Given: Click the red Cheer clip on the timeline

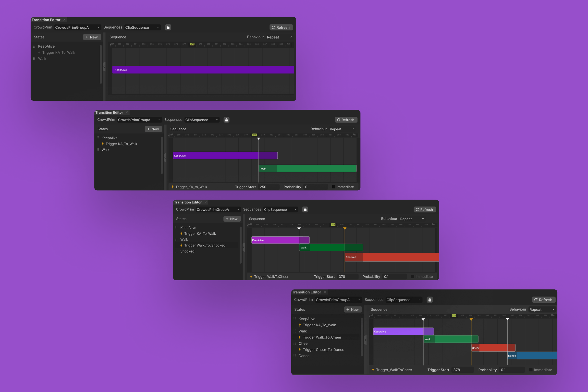Looking at the screenshot, I should (x=493, y=348).
